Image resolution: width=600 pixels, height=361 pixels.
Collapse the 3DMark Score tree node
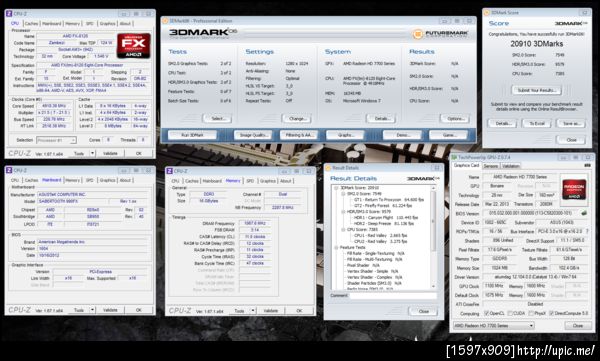pos(336,188)
